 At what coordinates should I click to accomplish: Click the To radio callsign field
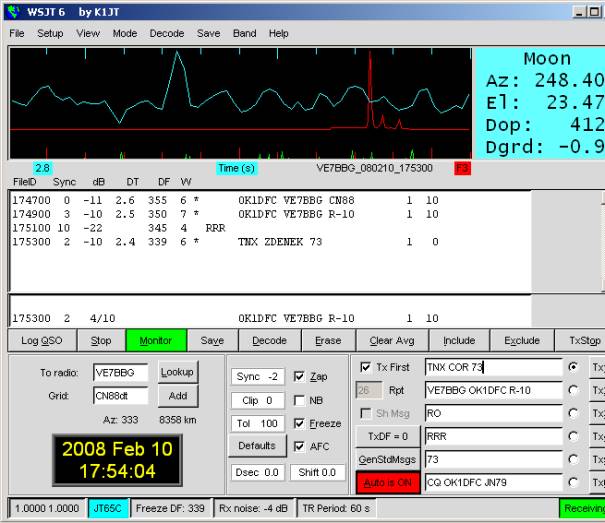click(x=120, y=372)
